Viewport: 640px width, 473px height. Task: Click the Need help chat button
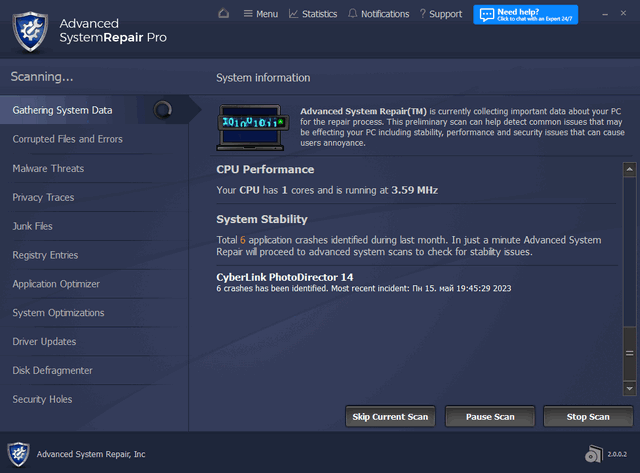click(x=525, y=15)
